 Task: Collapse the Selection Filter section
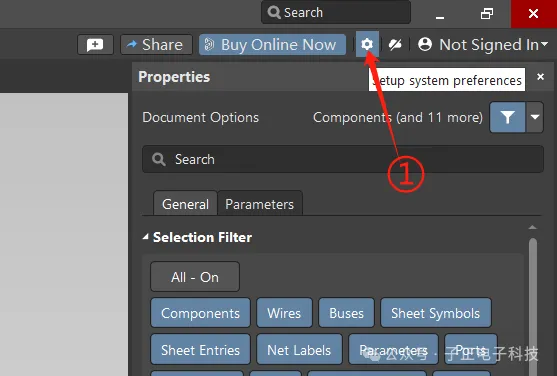point(145,237)
